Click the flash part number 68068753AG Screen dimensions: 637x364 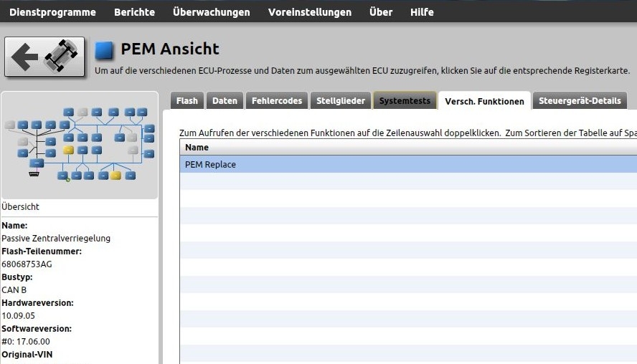coord(27,264)
